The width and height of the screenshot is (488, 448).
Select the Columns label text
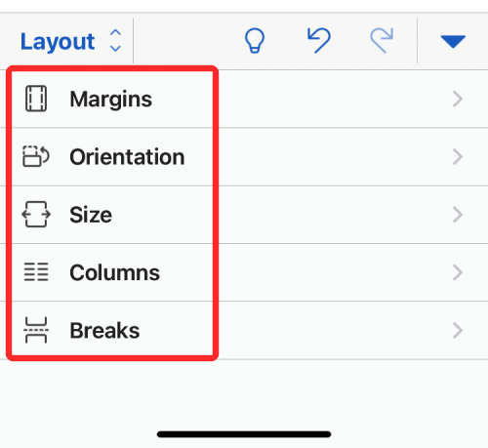[x=114, y=272]
